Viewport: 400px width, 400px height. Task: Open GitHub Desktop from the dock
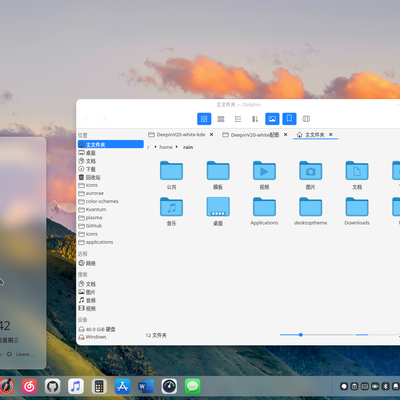coord(53,387)
